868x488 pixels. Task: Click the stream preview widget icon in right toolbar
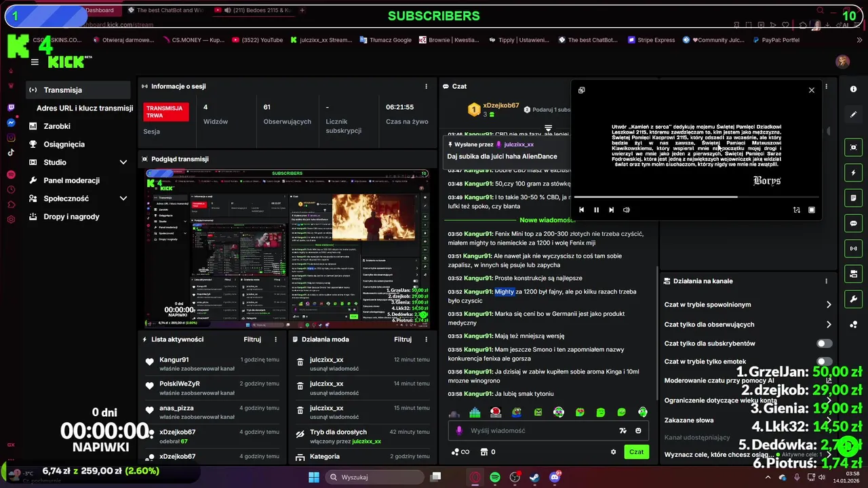pyautogui.click(x=853, y=147)
